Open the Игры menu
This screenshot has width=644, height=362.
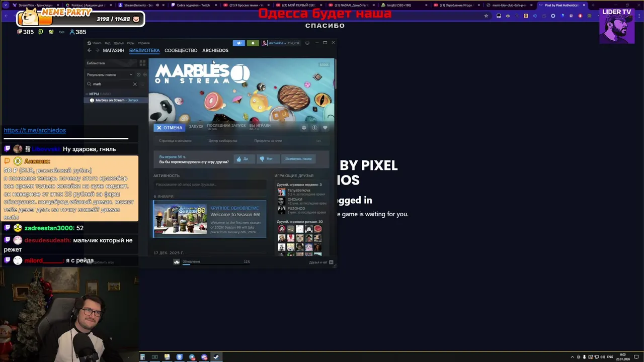click(131, 43)
